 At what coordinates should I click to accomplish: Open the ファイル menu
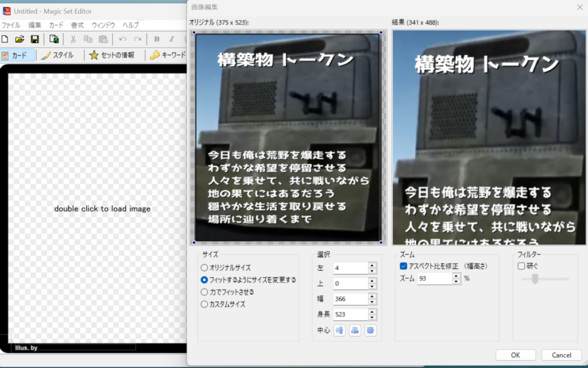coord(10,25)
